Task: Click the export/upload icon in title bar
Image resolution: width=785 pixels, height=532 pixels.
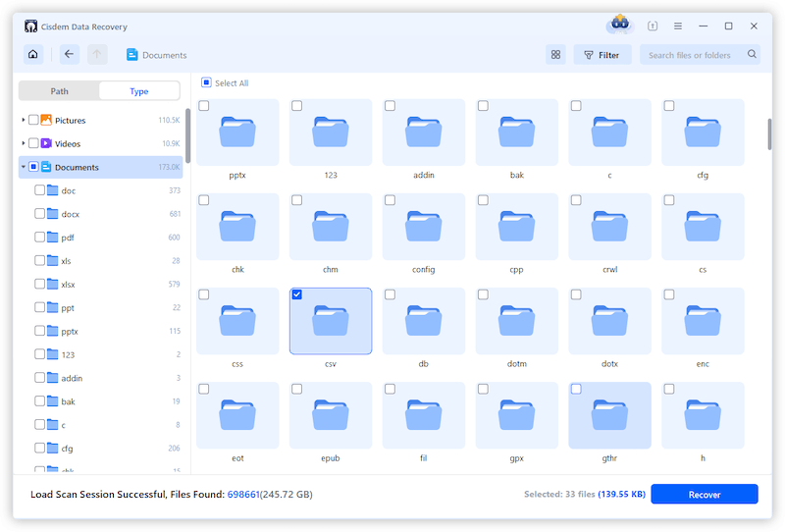Action: 653,26
